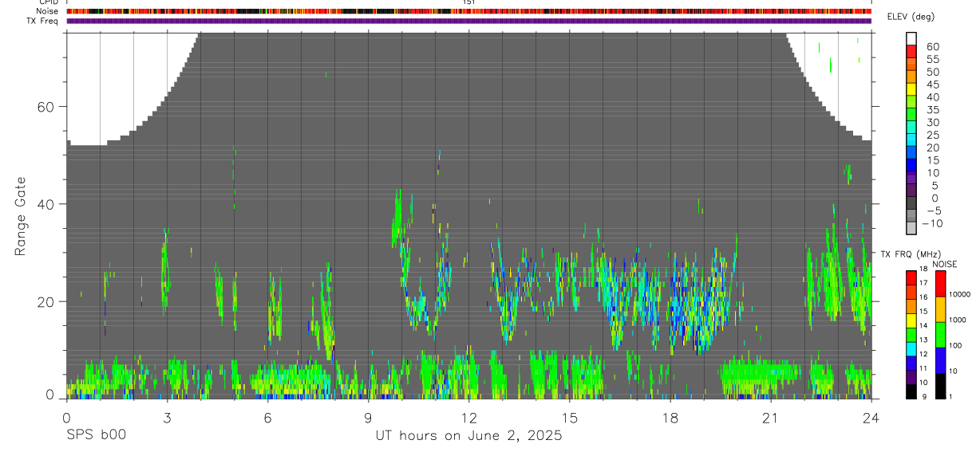Click the x-axis tick label '9'
The image size is (980, 452).
368,418
